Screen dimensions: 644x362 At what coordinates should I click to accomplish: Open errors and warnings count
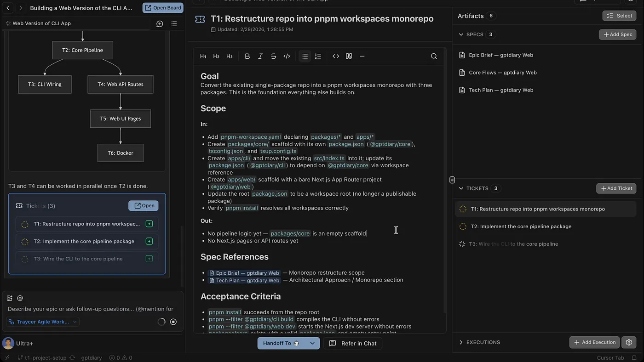coord(121,358)
